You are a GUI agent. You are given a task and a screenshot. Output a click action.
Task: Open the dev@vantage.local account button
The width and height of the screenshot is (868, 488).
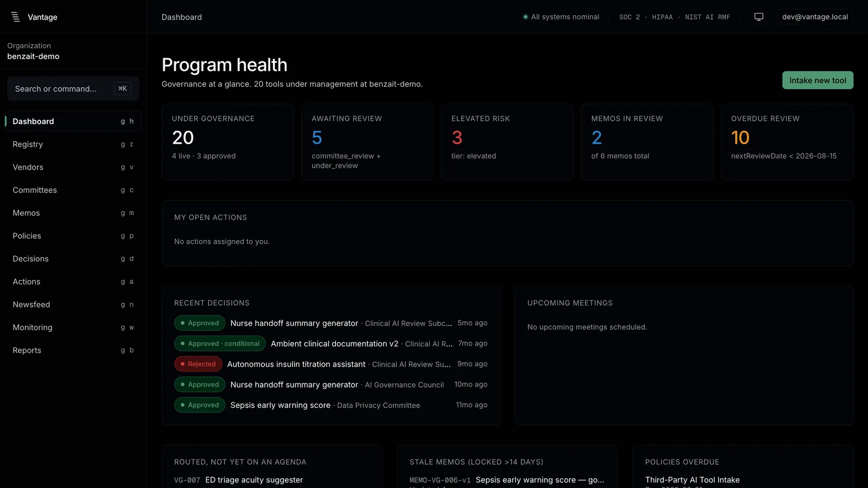(x=815, y=17)
